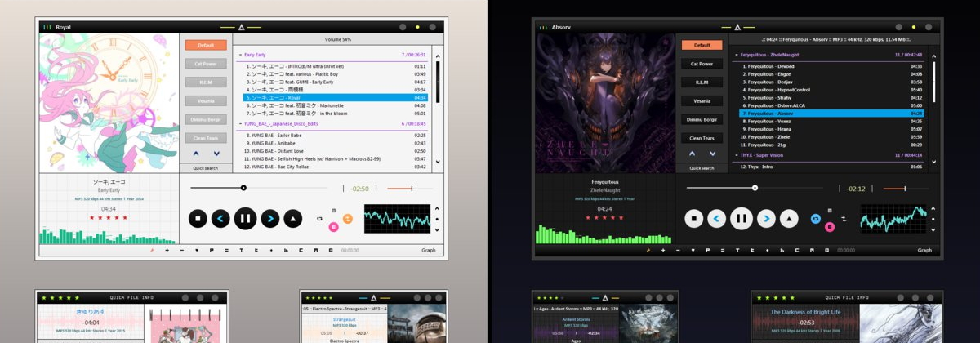Click the red star rating in Absorv window
980x343 pixels.
(605, 218)
